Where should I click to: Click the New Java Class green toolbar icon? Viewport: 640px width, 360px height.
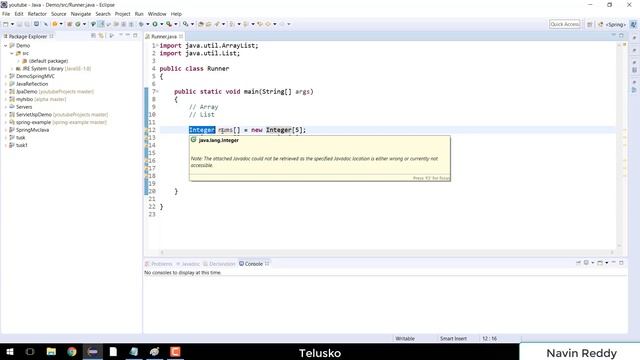coord(78,24)
